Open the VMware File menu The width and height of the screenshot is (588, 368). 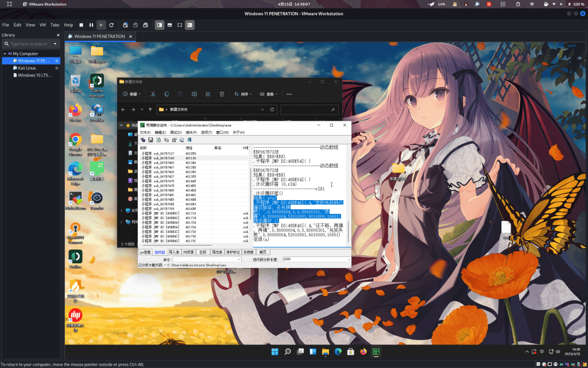(x=6, y=25)
